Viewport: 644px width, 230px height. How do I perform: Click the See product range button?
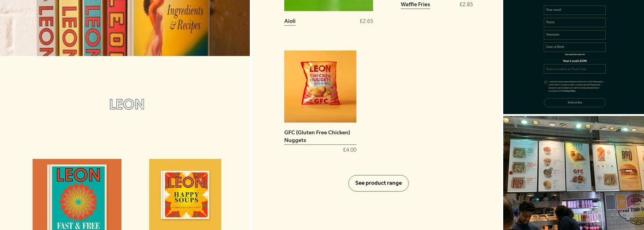(x=378, y=183)
